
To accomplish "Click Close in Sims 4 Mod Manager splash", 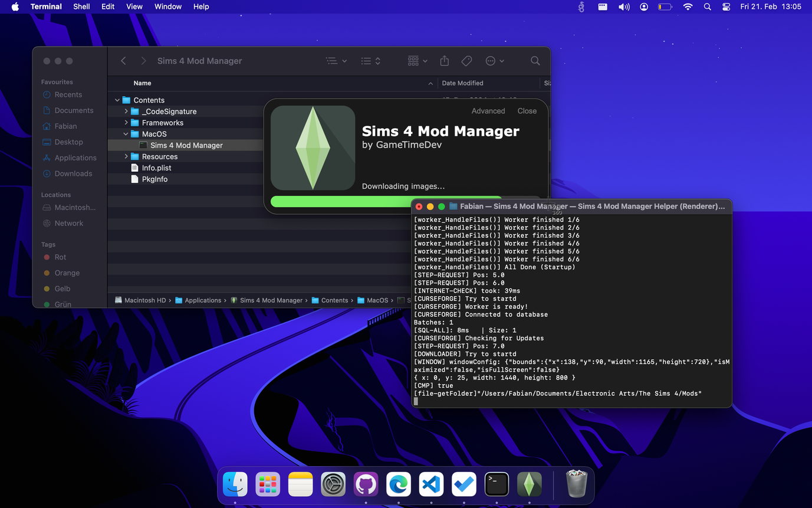I will (527, 111).
